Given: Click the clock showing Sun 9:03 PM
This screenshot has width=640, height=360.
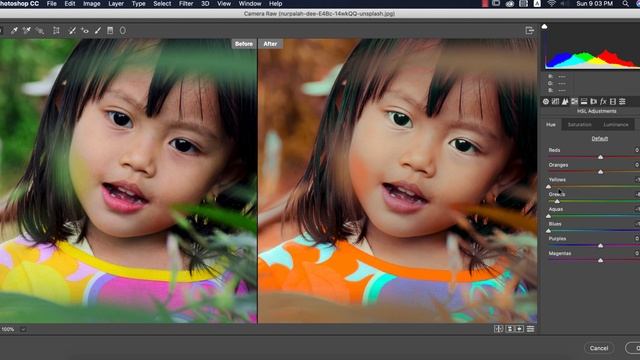Looking at the screenshot, I should pos(594,4).
